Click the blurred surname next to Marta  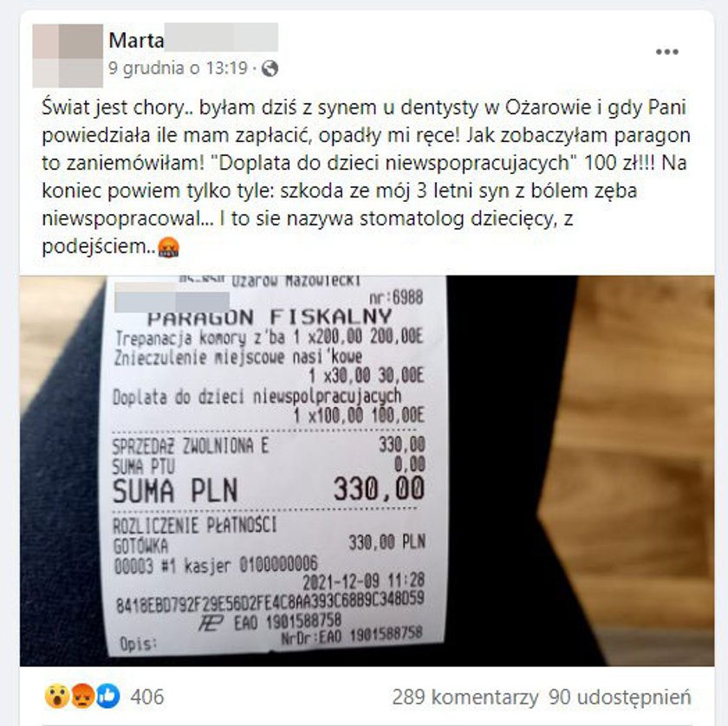click(x=222, y=37)
